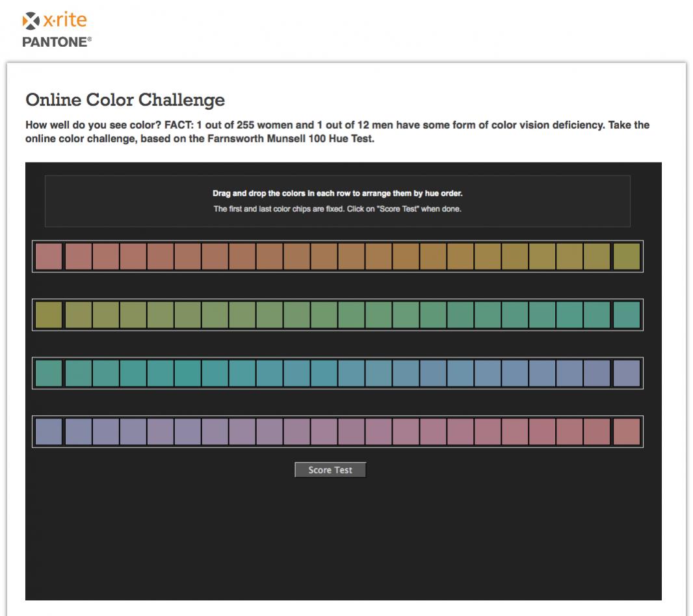
Task: Click the X-Rite Pantone logo
Action: tap(57, 29)
